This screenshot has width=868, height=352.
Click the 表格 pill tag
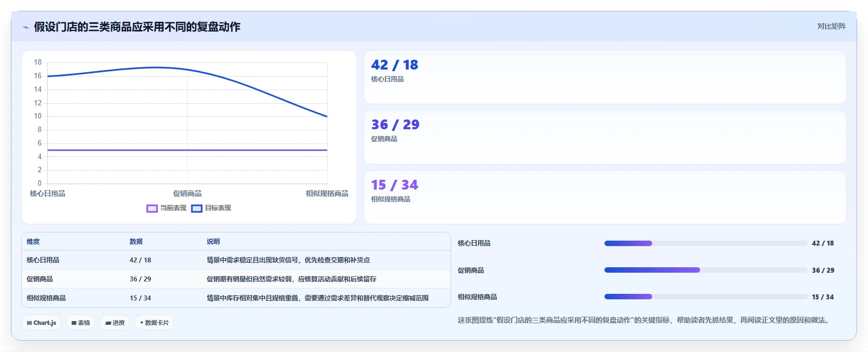pyautogui.click(x=80, y=323)
